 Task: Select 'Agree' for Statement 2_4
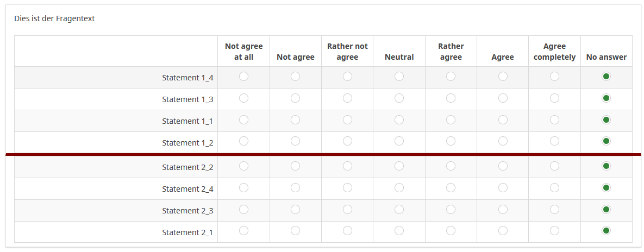(x=503, y=188)
